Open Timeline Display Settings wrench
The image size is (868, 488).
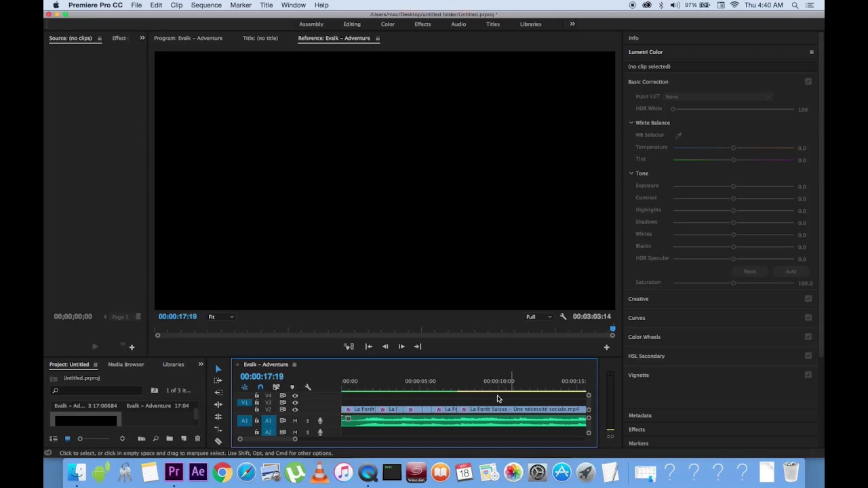(x=308, y=387)
